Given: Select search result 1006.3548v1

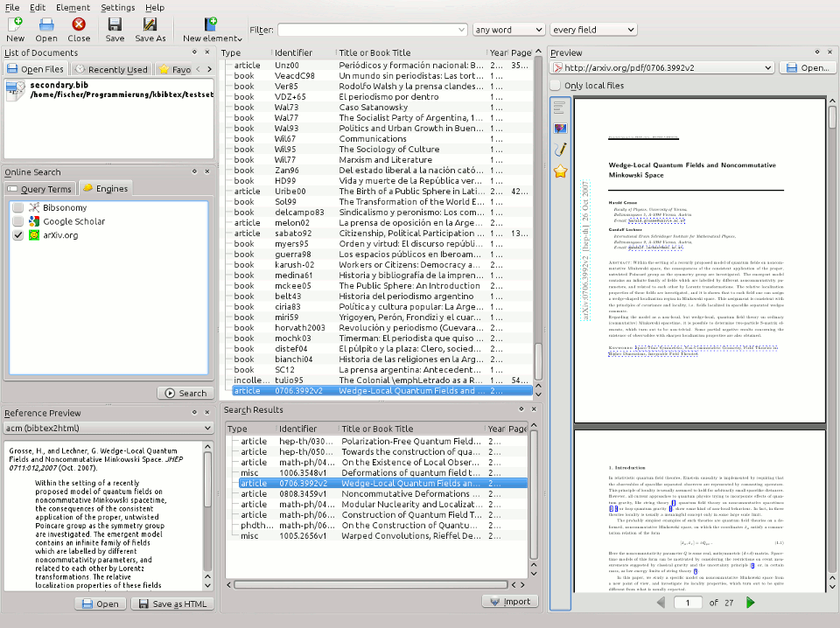Looking at the screenshot, I should [x=382, y=472].
